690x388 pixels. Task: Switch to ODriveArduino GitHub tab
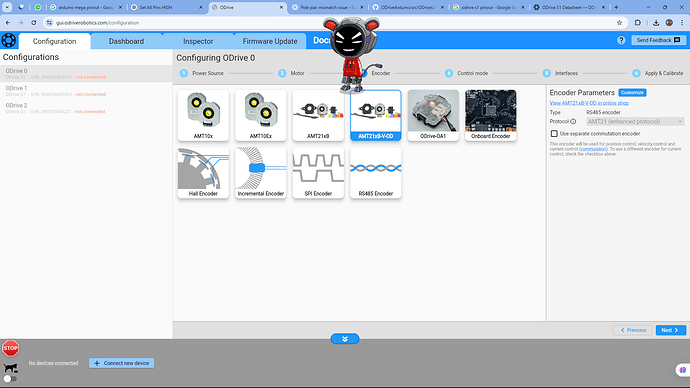[x=407, y=7]
